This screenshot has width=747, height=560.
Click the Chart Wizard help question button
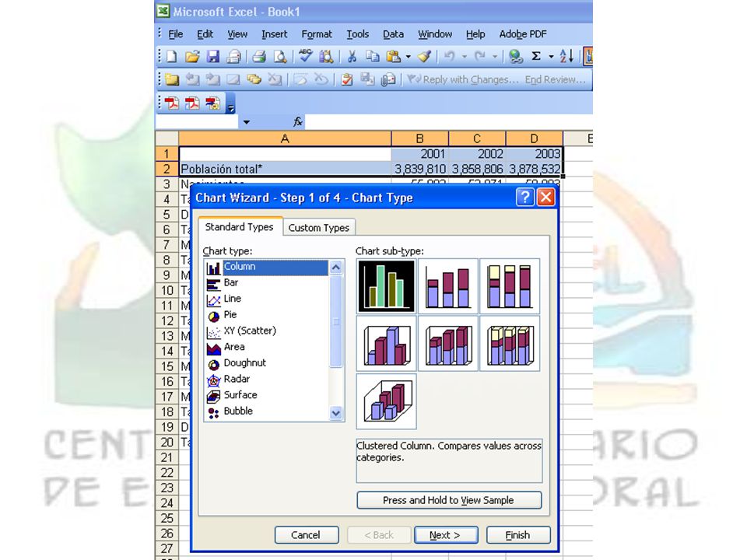[524, 197]
